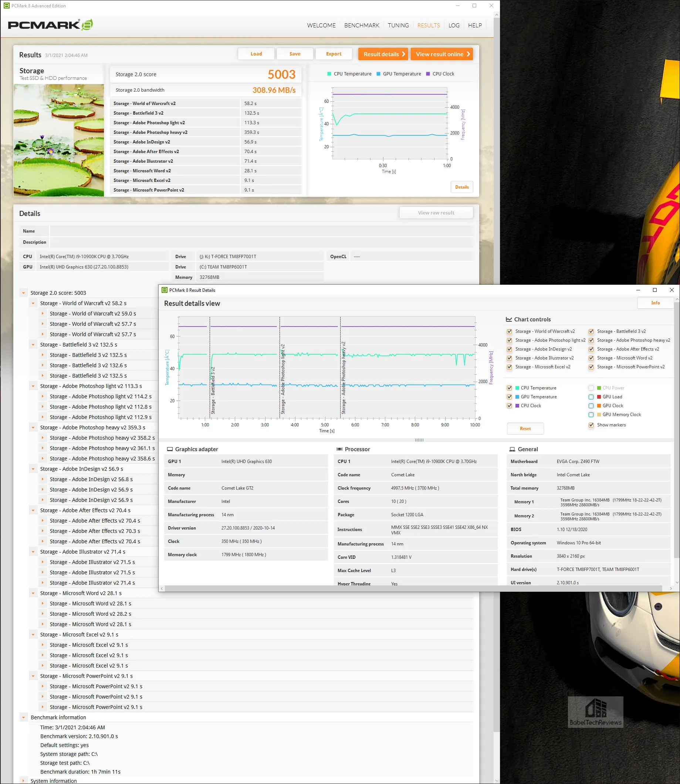
Task: Click the splitter grip below the details chart
Action: point(419,440)
